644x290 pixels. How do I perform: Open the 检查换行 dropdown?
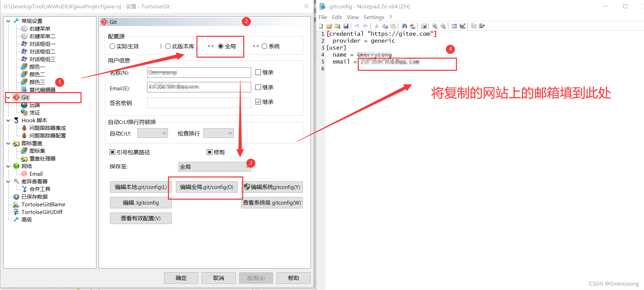219,133
